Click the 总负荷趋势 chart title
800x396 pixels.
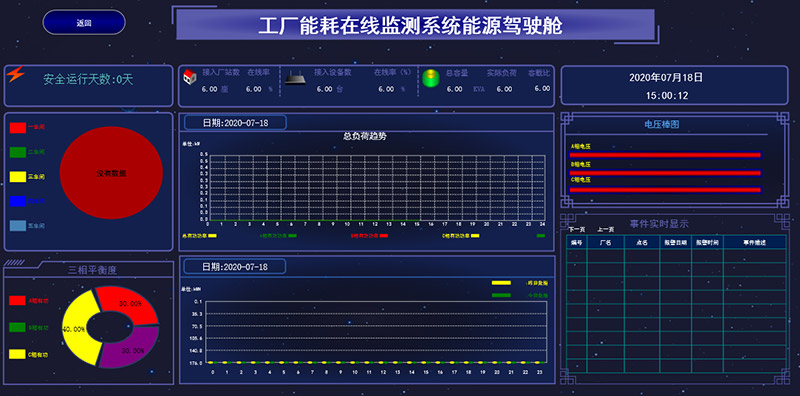(x=365, y=136)
